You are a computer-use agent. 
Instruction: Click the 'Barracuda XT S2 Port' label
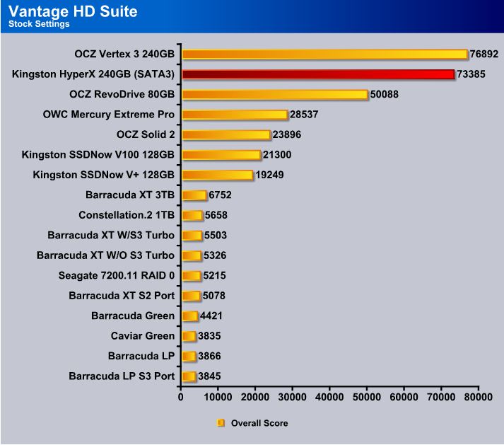click(122, 296)
